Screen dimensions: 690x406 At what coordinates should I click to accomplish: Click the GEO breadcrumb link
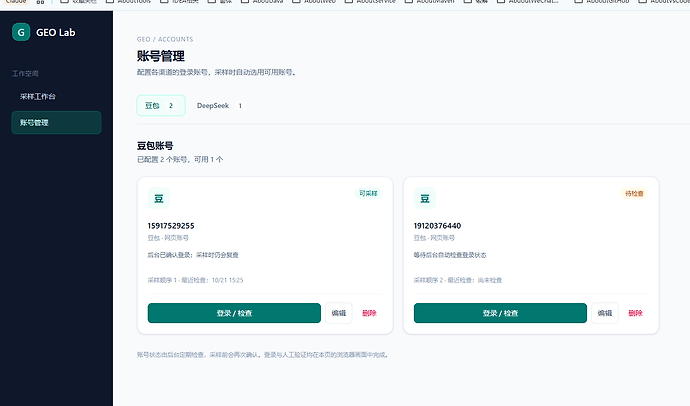(143, 39)
